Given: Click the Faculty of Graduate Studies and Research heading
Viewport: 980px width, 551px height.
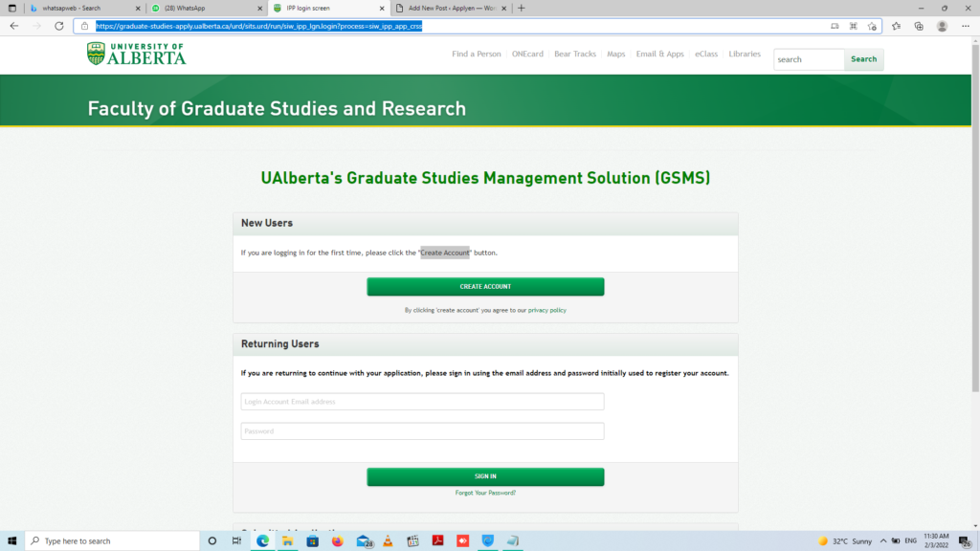Looking at the screenshot, I should (x=277, y=109).
